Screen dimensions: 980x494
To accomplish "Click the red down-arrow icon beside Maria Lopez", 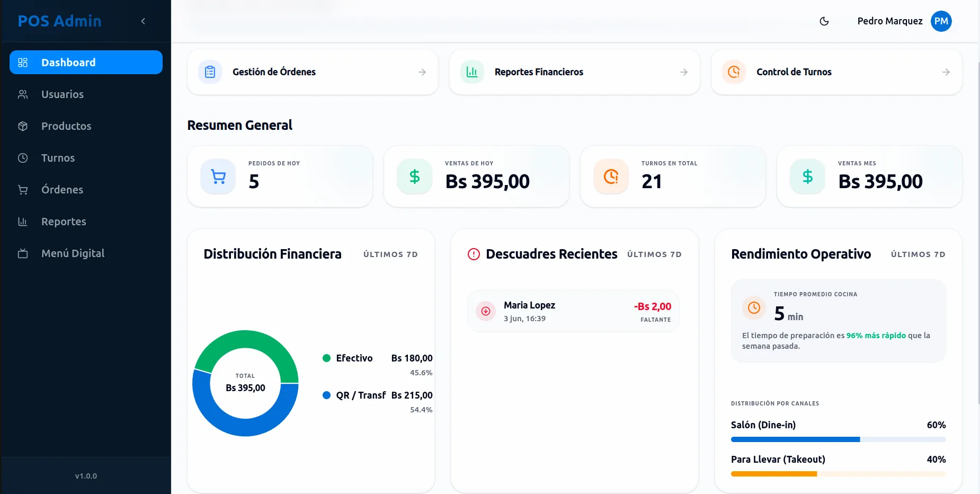I will coord(486,311).
